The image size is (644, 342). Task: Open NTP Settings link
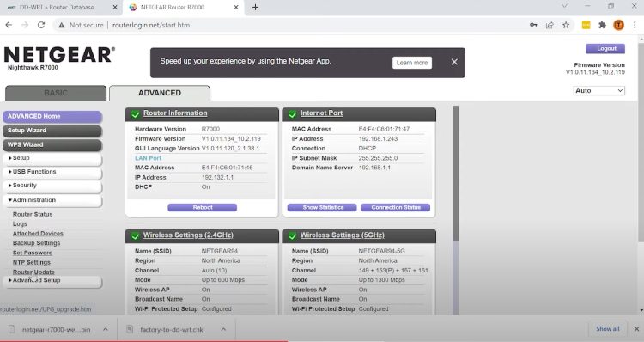point(31,262)
